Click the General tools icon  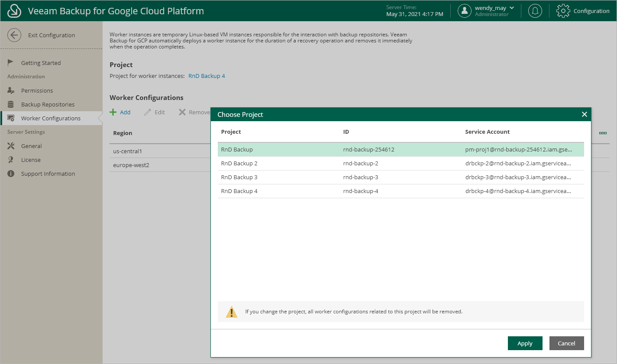[x=11, y=146]
